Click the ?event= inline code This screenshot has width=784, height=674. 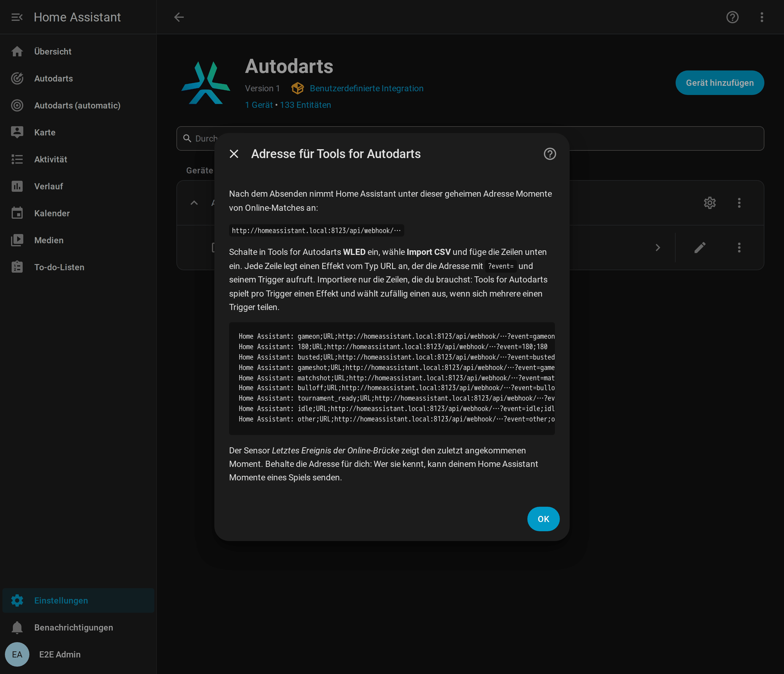pyautogui.click(x=501, y=266)
